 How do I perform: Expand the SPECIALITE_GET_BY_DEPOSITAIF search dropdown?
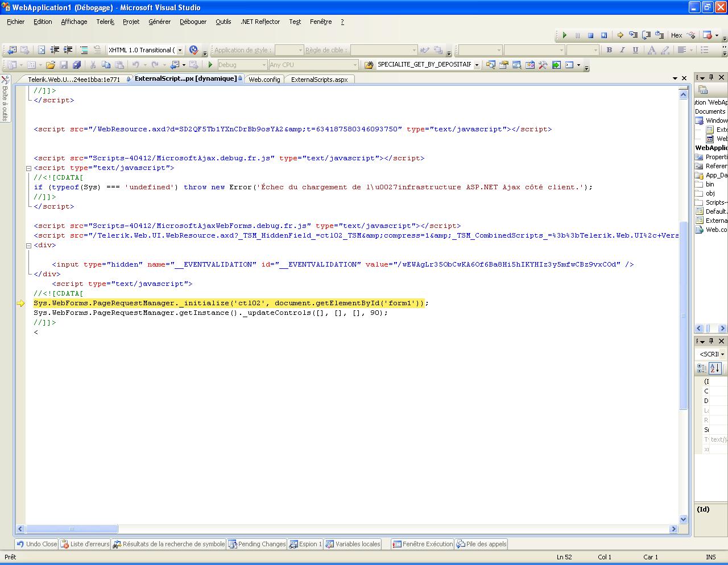point(477,65)
